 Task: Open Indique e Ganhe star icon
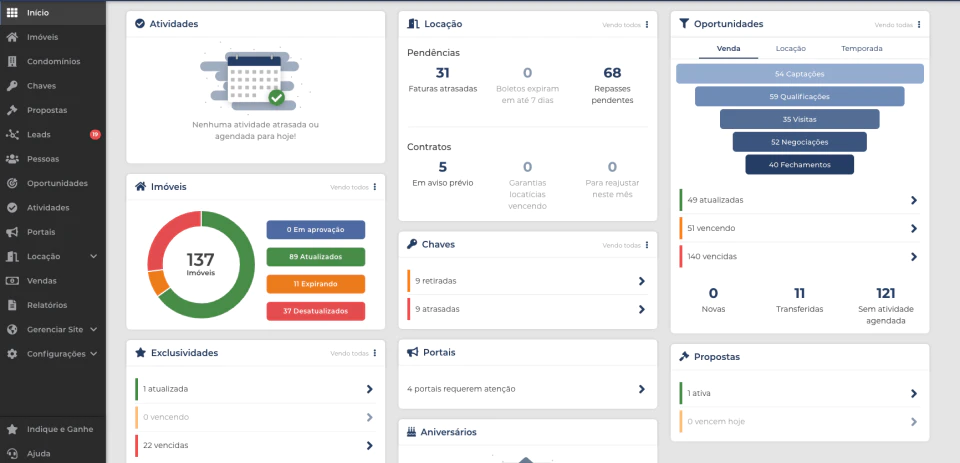[12, 429]
